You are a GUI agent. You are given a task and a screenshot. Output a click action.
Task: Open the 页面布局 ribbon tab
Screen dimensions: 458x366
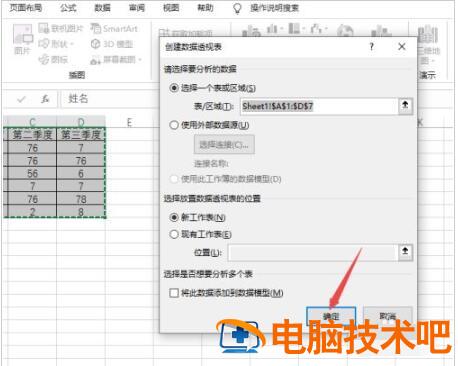pyautogui.click(x=26, y=8)
